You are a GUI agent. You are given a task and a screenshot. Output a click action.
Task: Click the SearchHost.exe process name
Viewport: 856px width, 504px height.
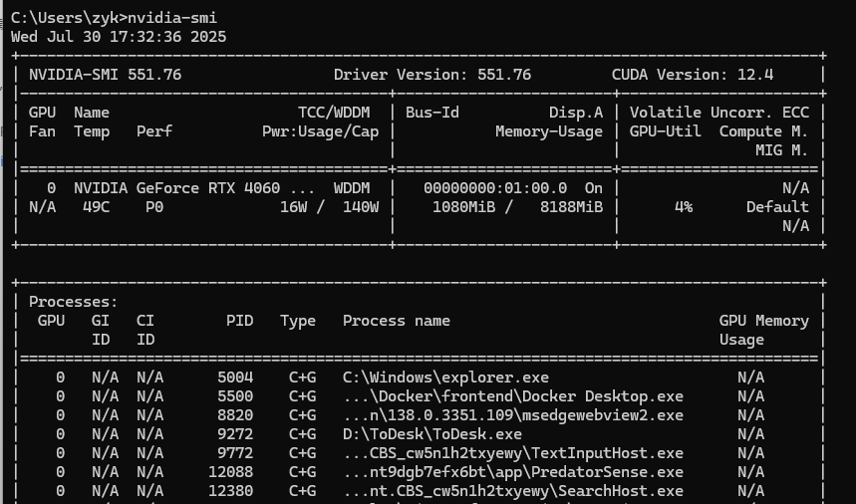pyautogui.click(x=513, y=491)
